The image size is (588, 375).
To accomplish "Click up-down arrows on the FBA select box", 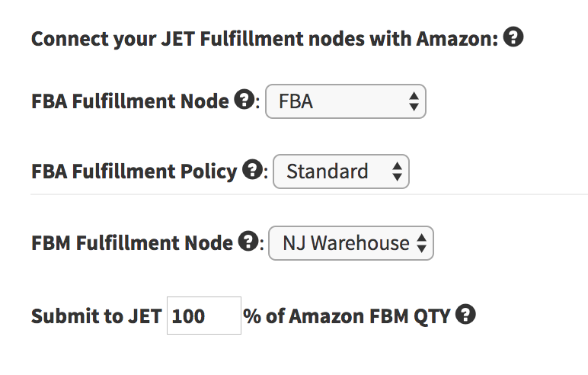I will pos(414,101).
